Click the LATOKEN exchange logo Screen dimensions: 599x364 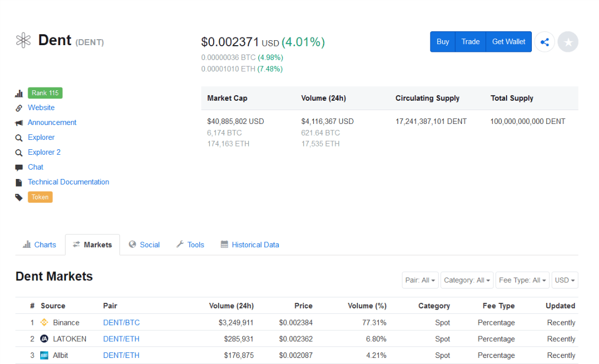click(44, 339)
